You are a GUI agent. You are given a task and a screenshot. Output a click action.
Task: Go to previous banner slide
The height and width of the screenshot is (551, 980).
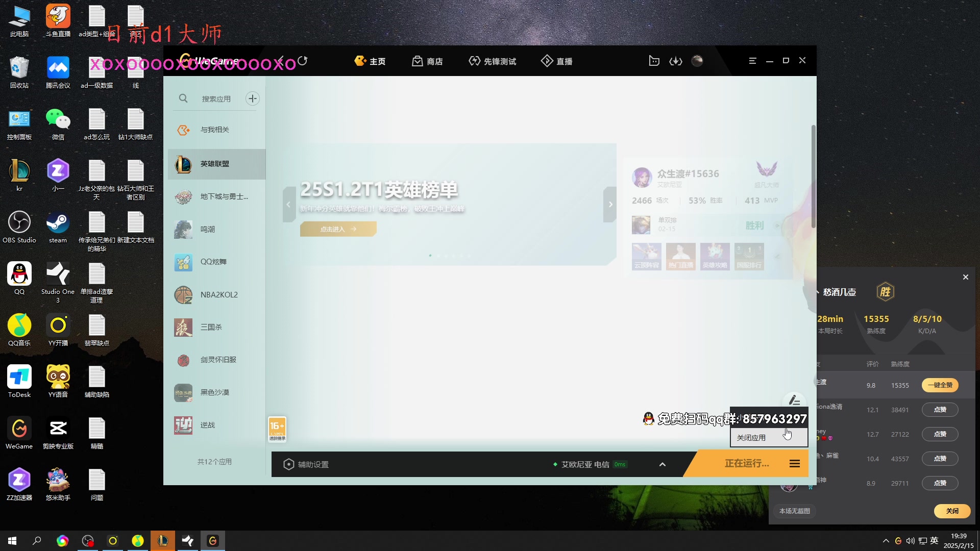tap(289, 205)
